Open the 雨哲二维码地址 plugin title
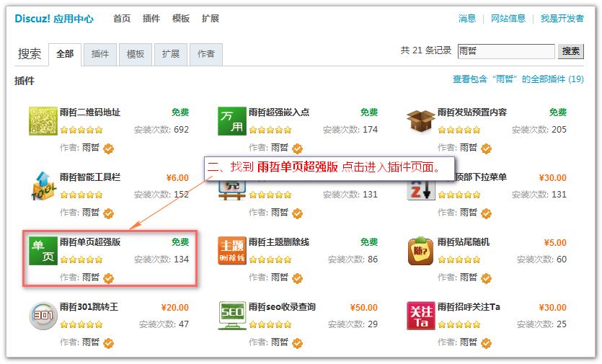 (x=90, y=112)
